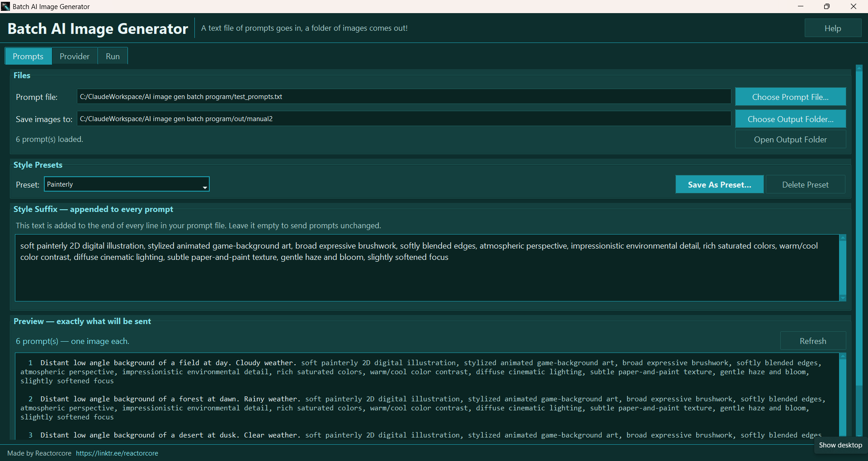Click inside the Style Suffix text box

pos(427,268)
